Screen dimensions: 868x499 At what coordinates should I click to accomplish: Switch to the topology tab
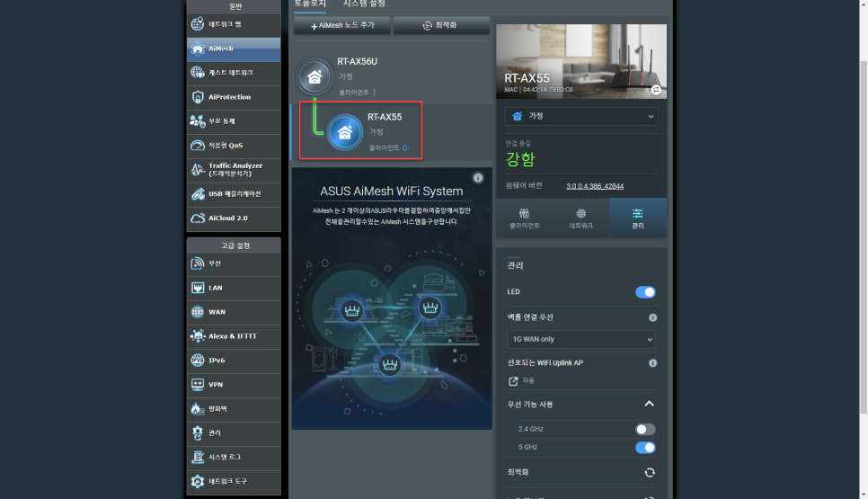coord(310,4)
